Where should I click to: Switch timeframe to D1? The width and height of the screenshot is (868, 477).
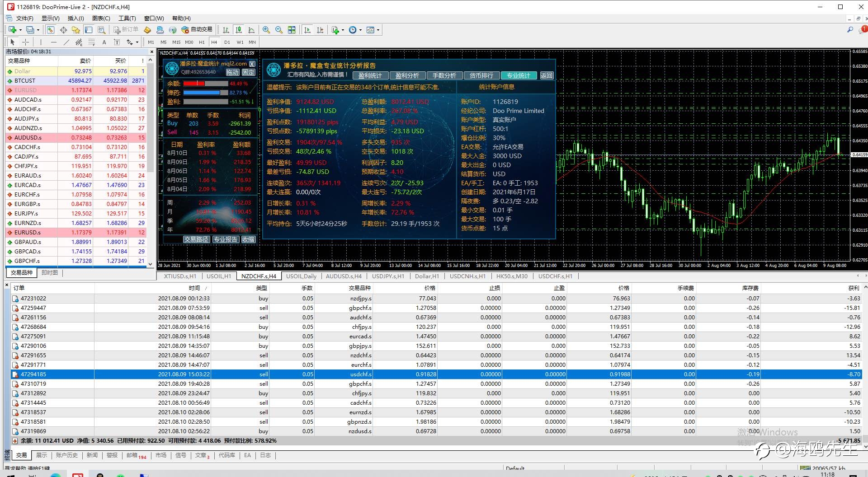227,42
